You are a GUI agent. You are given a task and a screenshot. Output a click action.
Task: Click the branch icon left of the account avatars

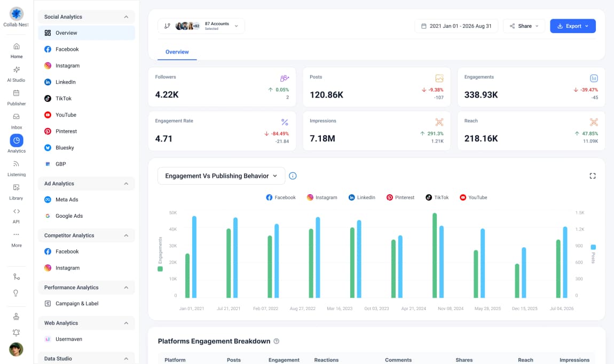click(x=167, y=26)
